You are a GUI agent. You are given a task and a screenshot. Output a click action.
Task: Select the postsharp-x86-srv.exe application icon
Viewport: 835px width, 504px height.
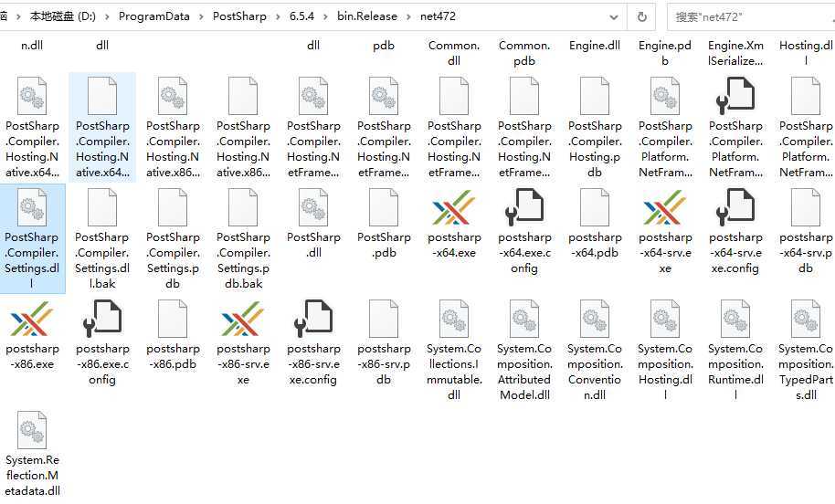243,319
